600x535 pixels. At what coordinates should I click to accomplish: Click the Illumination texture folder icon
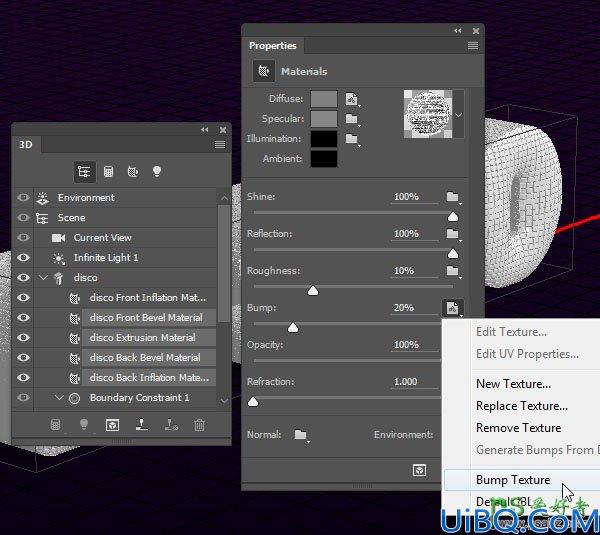tap(352, 139)
